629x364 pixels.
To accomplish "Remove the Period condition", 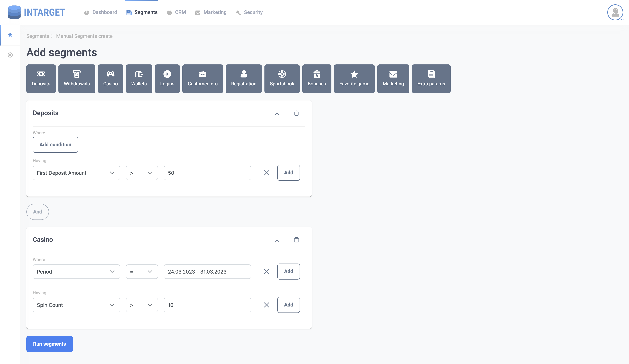I will tap(267, 272).
